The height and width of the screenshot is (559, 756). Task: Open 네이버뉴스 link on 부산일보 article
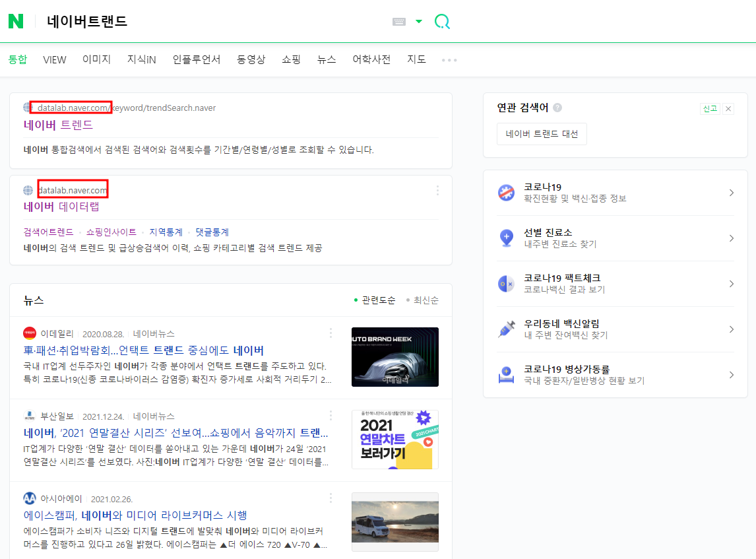point(154,416)
